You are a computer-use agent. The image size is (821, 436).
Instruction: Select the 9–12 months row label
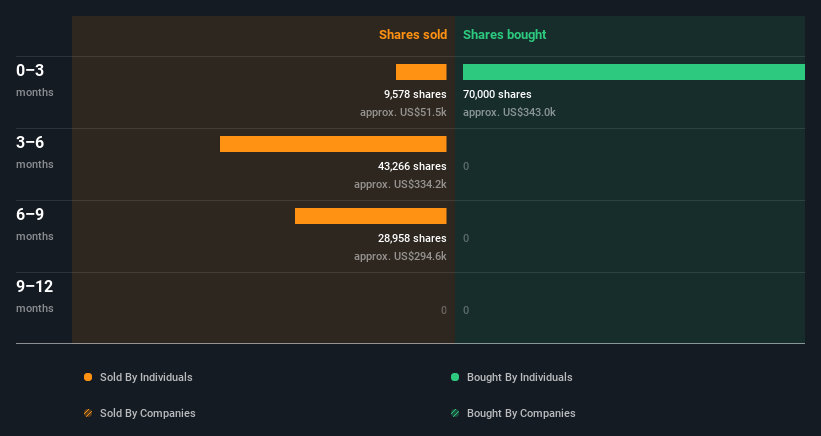coord(35,296)
